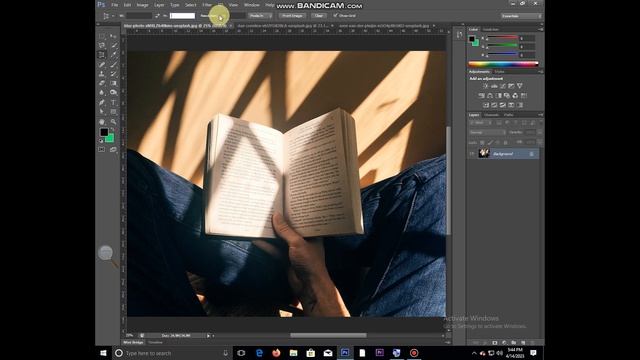
Task: Change the screen mode
Action: click(113, 149)
